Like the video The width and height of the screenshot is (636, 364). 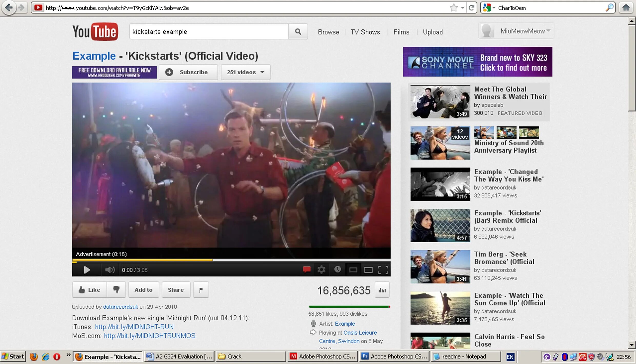(x=89, y=290)
